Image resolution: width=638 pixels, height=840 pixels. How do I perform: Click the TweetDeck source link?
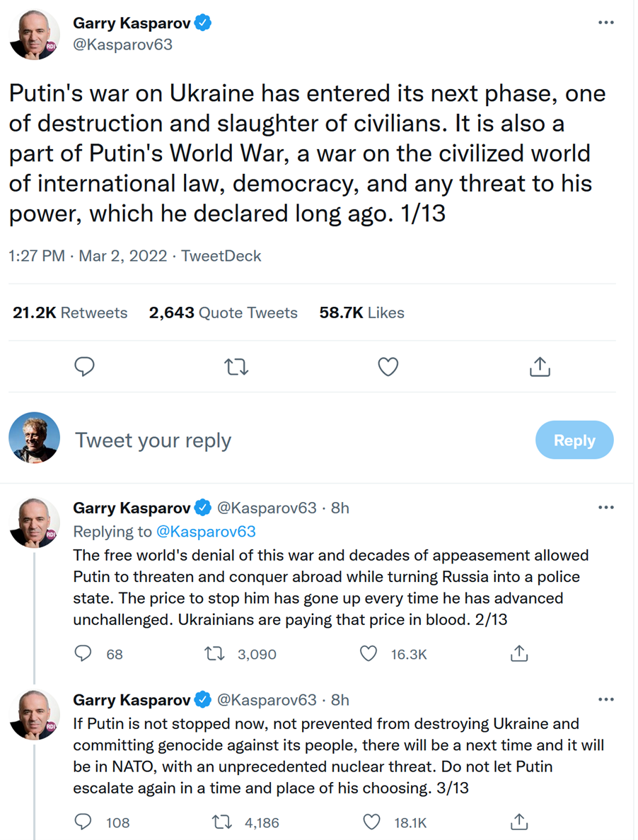(221, 256)
